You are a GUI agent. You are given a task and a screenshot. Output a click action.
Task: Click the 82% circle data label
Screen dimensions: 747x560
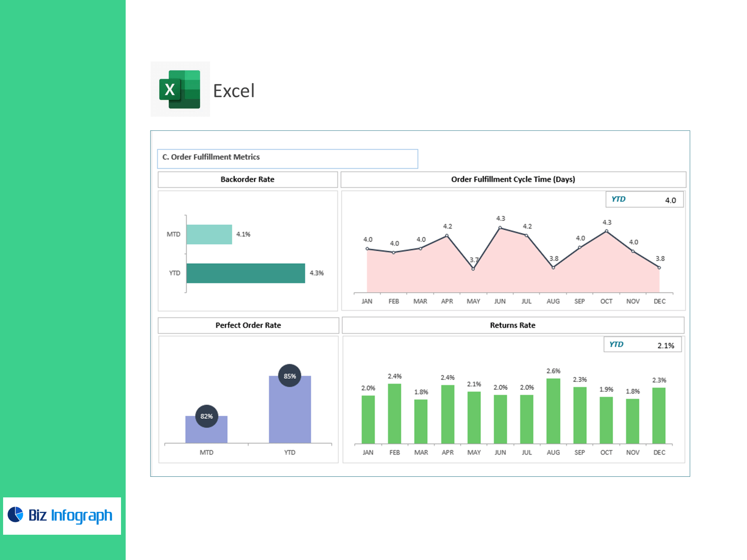coord(206,416)
